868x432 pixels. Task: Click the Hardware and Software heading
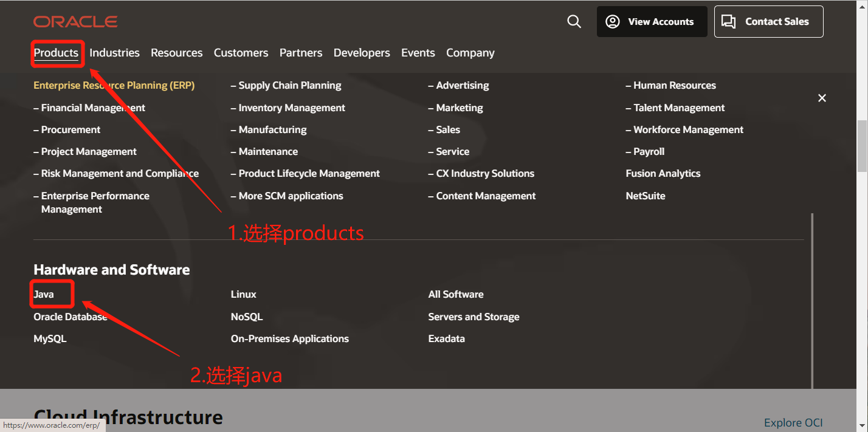coord(112,270)
